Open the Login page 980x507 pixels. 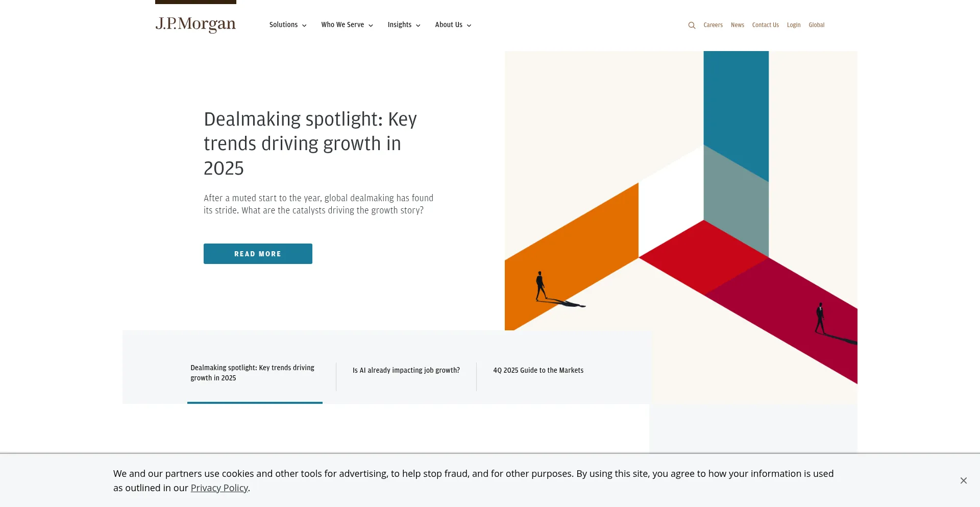coord(793,25)
